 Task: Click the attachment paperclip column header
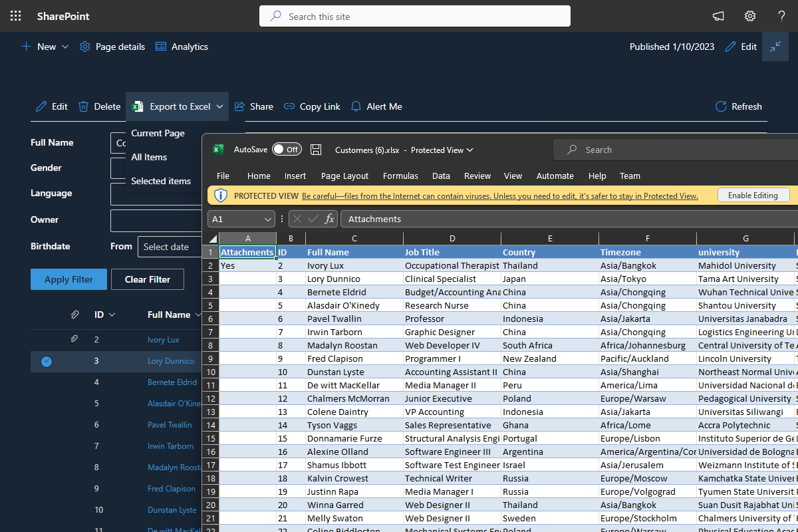point(75,315)
